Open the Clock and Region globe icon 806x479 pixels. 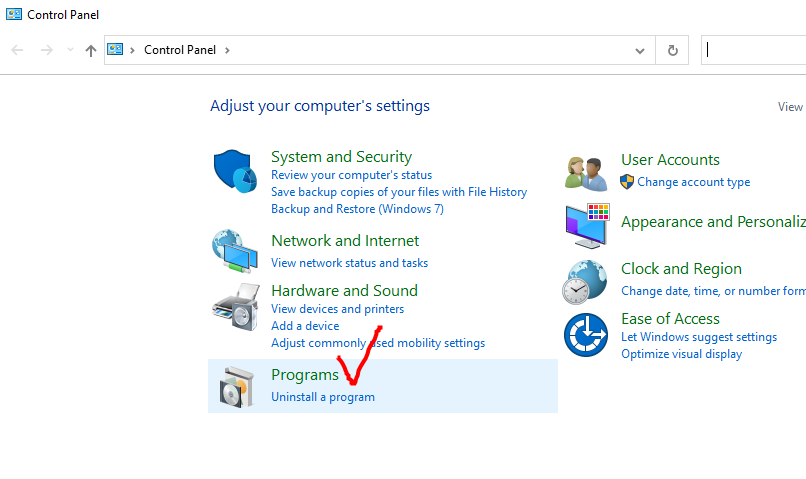[x=584, y=282]
